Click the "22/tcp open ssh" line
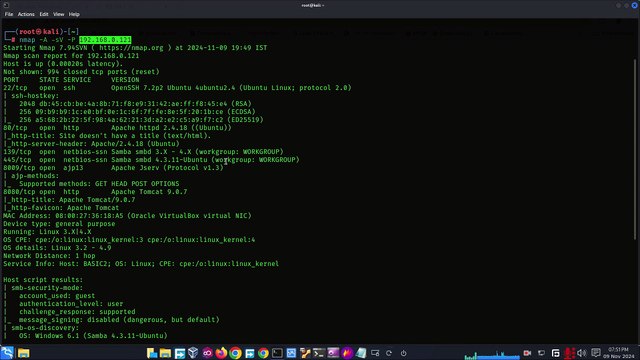This screenshot has height=360, width=640. (x=177, y=88)
